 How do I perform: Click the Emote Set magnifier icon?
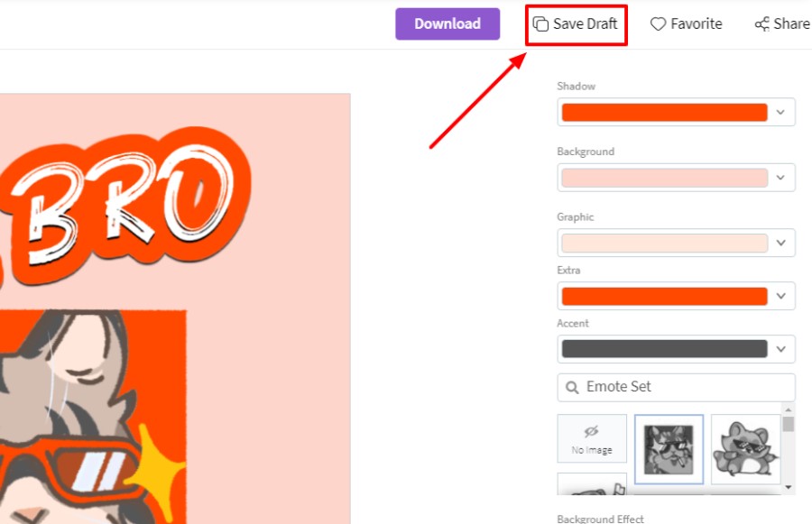click(x=572, y=387)
